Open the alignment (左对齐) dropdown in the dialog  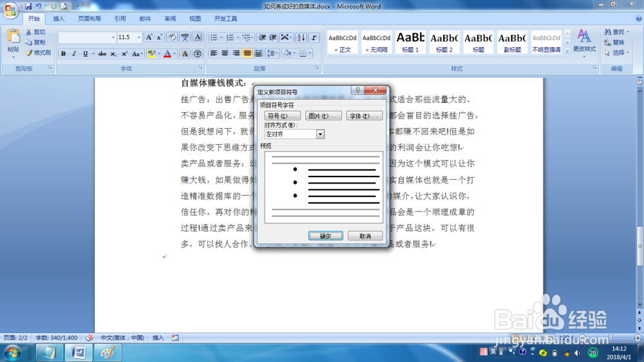click(320, 134)
